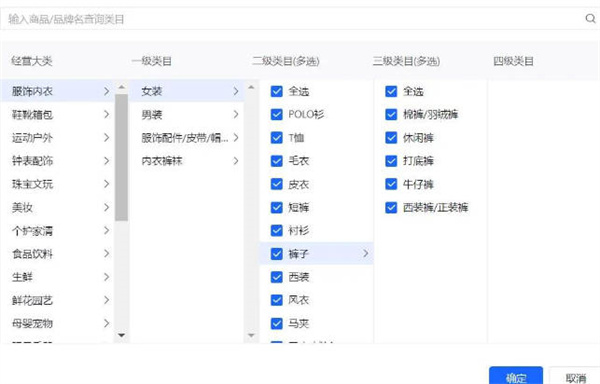
Task: Select 男装 in first-level categories
Action: [187, 114]
